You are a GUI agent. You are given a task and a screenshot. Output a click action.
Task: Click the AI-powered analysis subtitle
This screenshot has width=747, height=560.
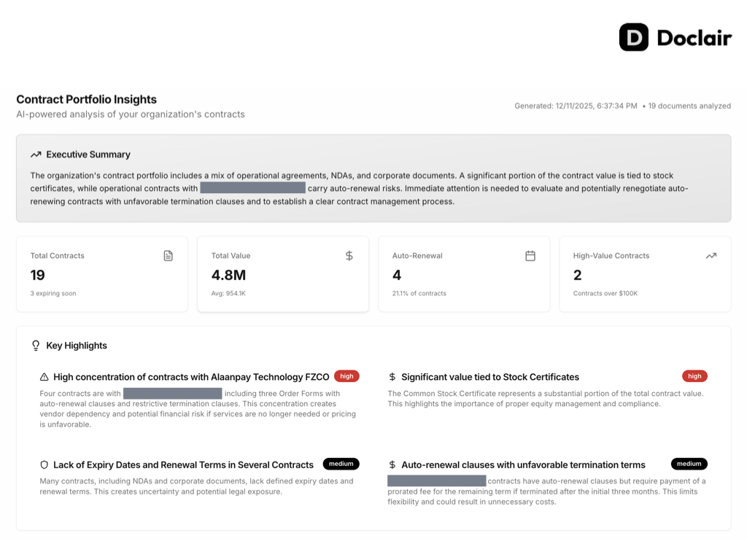(x=131, y=114)
